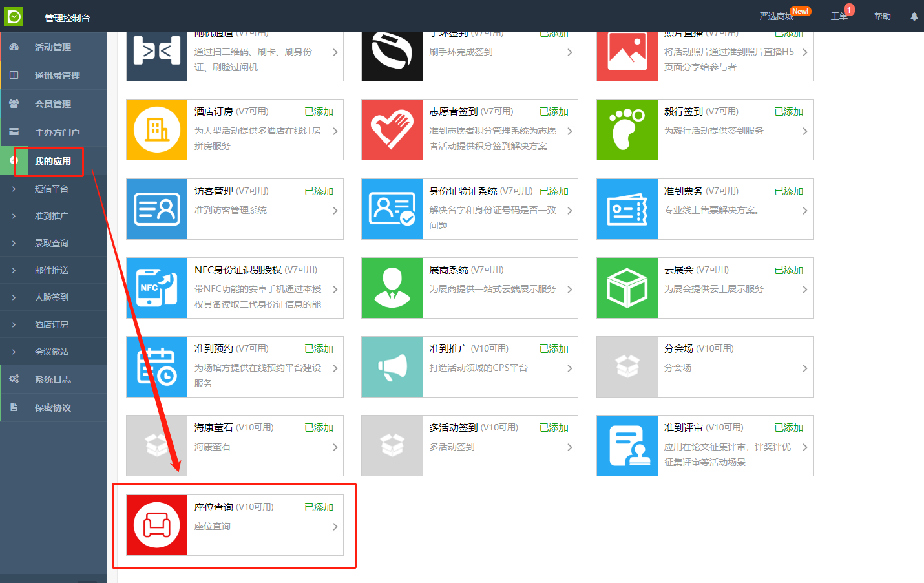Open 云展会 card via its right arrow
Screen dimensions: 924x583
[805, 290]
